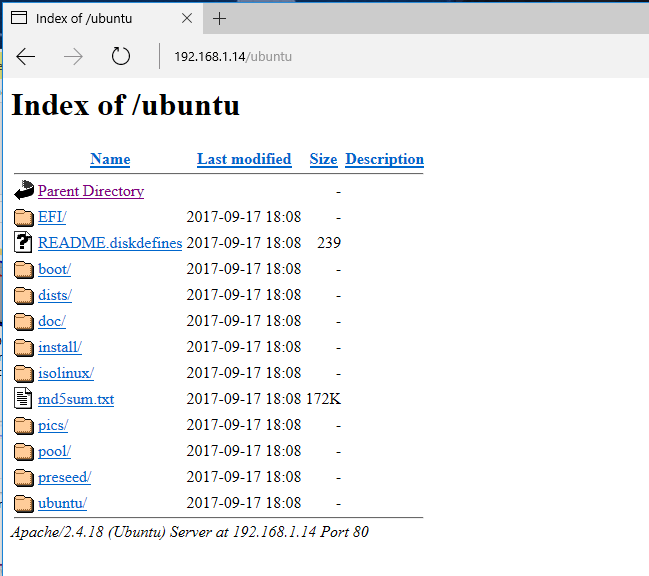
Task: Sort by the Description column header
Action: [x=384, y=159]
